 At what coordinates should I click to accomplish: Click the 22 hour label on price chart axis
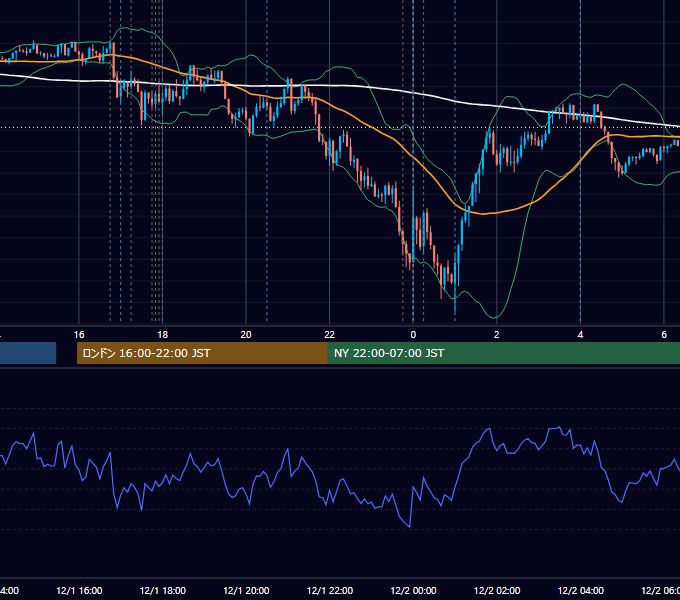click(330, 335)
